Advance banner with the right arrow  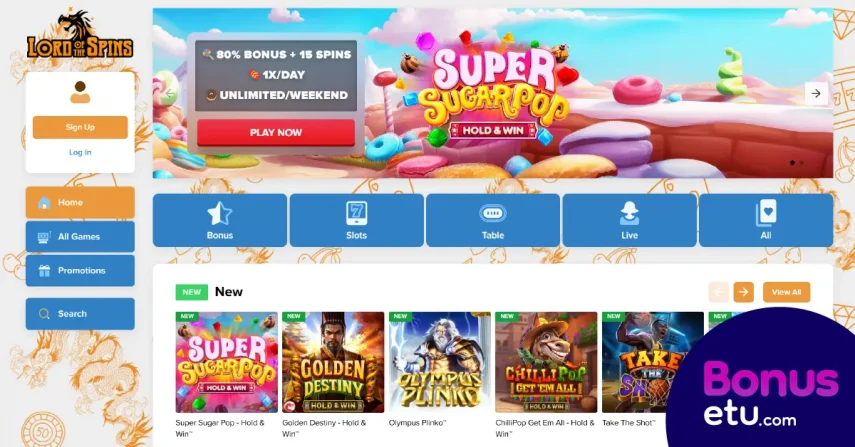(816, 94)
